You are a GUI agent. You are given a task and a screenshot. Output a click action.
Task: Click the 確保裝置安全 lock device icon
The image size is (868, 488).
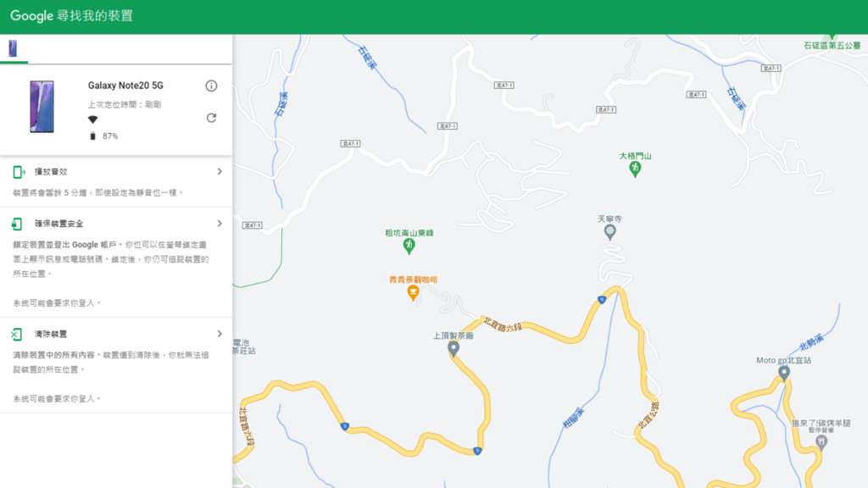[x=17, y=224]
